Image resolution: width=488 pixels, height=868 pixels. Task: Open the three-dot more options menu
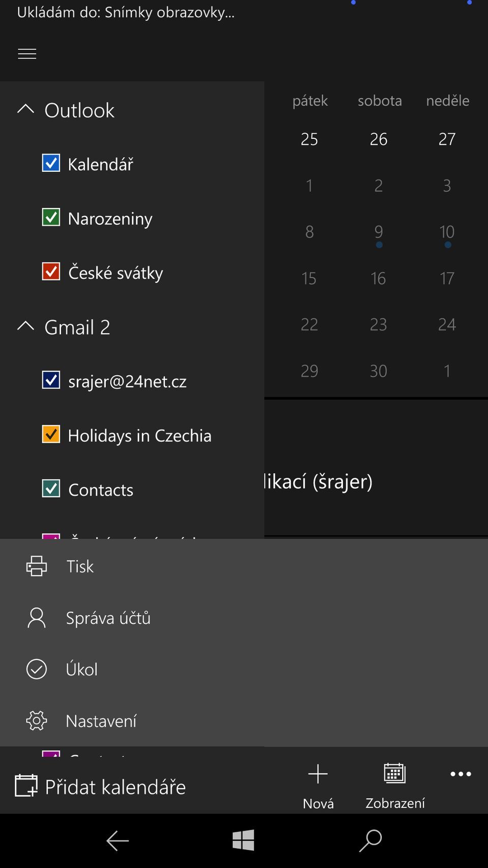point(460,774)
